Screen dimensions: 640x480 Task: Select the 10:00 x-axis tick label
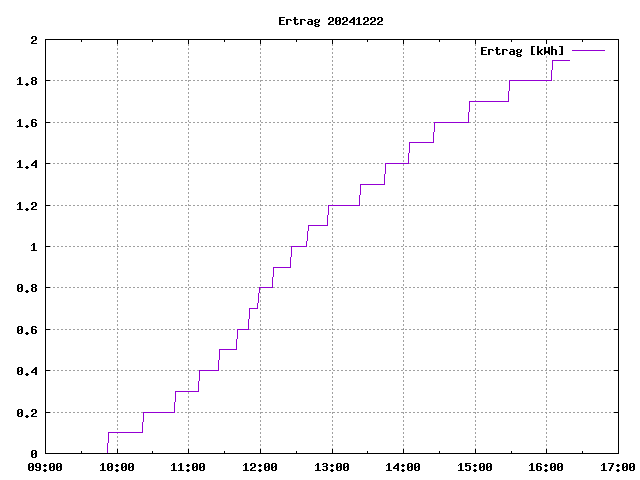click(x=117, y=467)
